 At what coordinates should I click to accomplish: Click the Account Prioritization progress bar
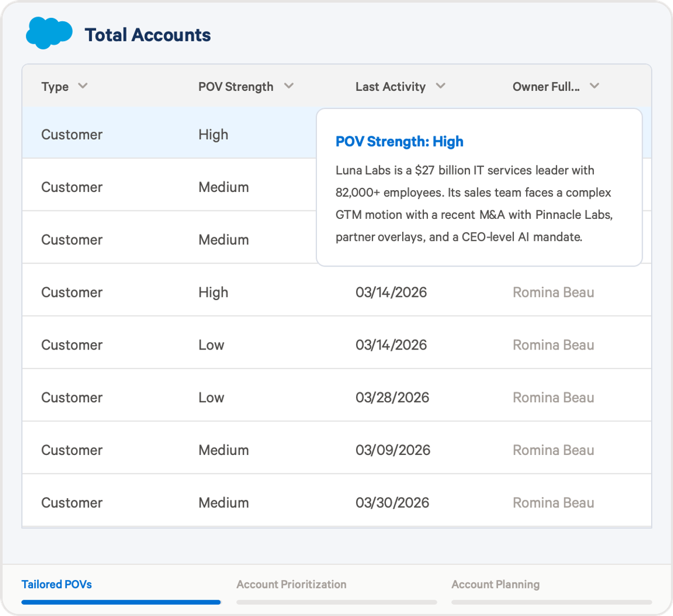[336, 602]
